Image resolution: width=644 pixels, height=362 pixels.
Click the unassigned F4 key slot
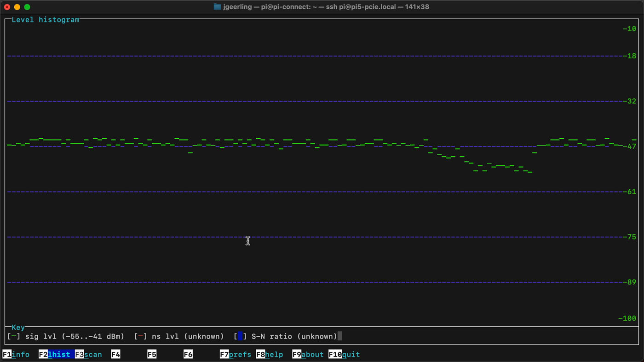115,354
